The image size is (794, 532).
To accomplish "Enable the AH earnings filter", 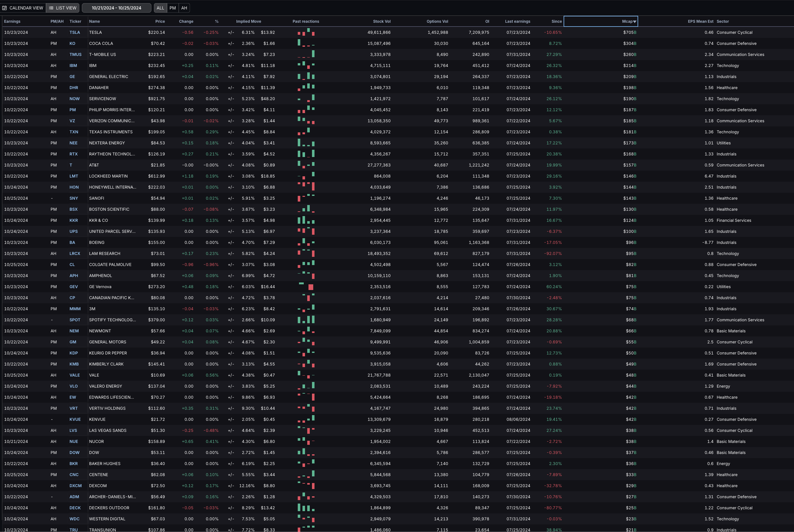I will tap(184, 8).
